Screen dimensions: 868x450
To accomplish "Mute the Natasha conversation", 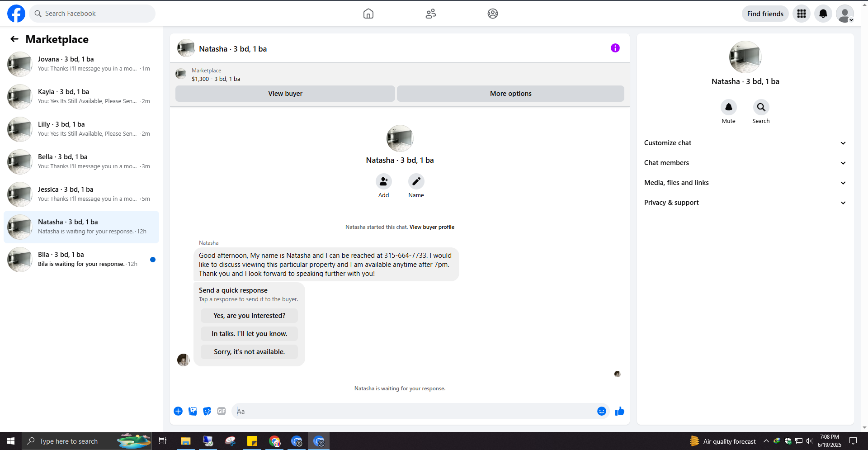I will 729,107.
